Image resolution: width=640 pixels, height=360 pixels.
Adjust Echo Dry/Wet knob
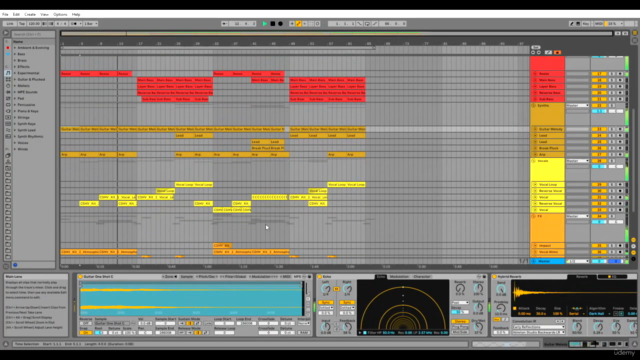[478, 327]
